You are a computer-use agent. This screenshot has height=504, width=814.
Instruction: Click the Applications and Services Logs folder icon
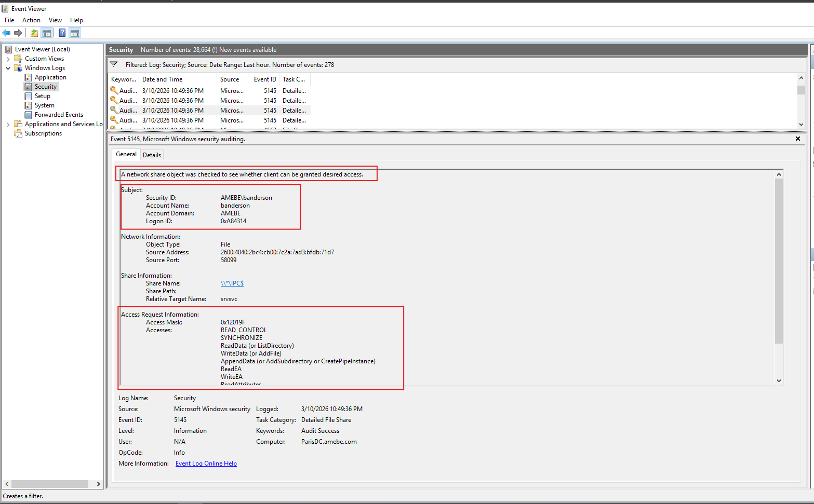pyautogui.click(x=18, y=124)
